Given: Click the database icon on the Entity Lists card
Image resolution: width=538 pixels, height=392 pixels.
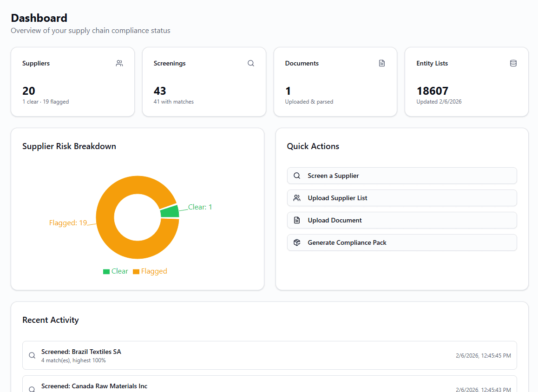Looking at the screenshot, I should point(513,63).
